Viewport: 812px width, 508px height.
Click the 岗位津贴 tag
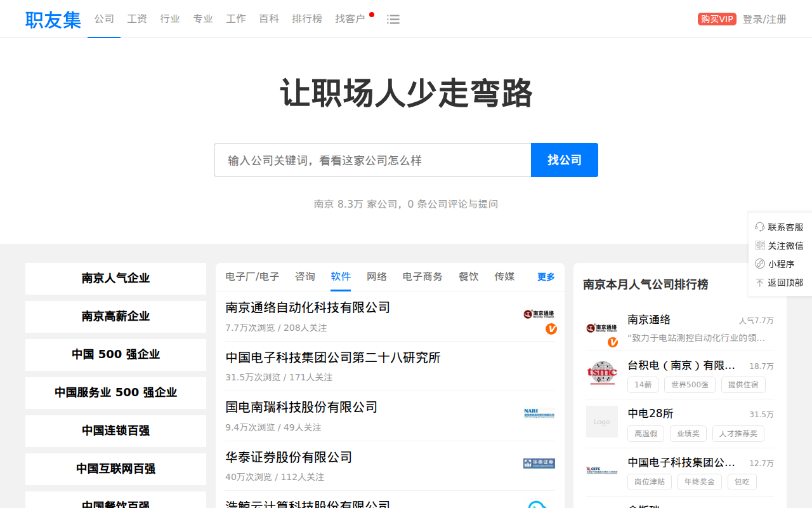coord(650,482)
